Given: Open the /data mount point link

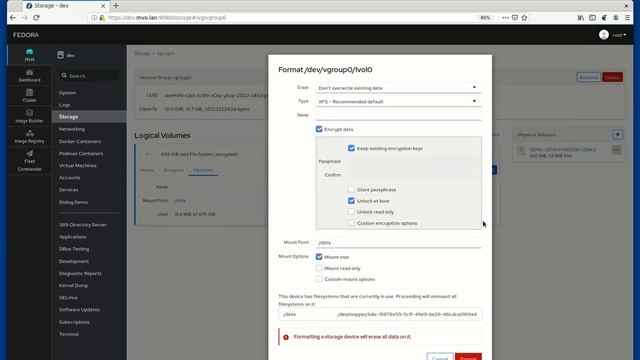Looking at the screenshot, I should [x=180, y=200].
